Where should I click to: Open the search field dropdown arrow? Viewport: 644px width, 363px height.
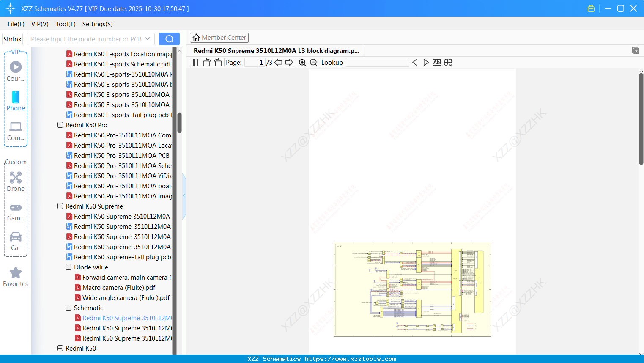(149, 38)
